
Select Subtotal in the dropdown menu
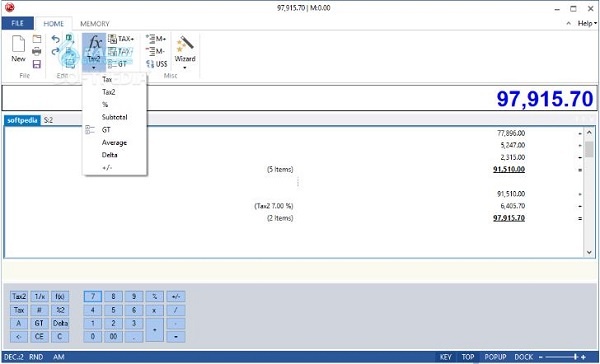coord(115,117)
